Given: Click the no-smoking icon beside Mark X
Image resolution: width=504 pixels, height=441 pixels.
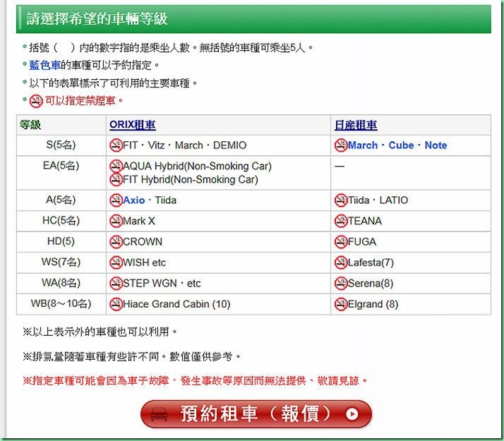Looking at the screenshot, I should coord(116,221).
